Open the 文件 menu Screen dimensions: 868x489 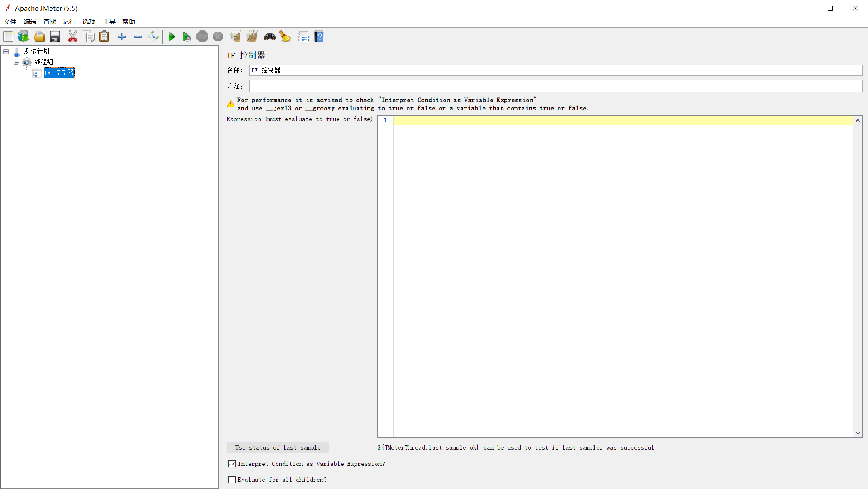pyautogui.click(x=10, y=21)
